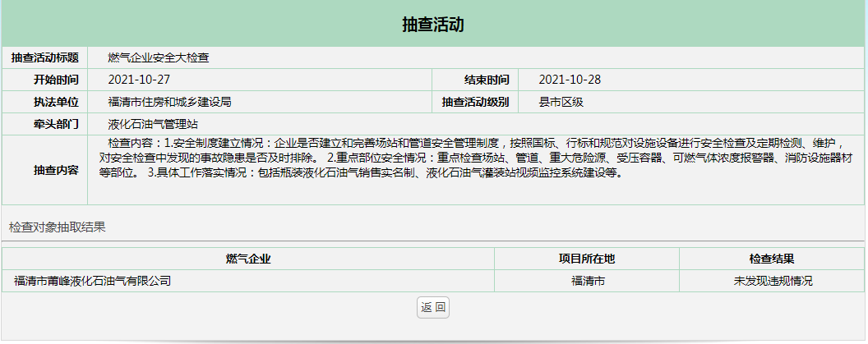Click the 结束时间 label
This screenshot has width=868, height=344.
point(487,80)
